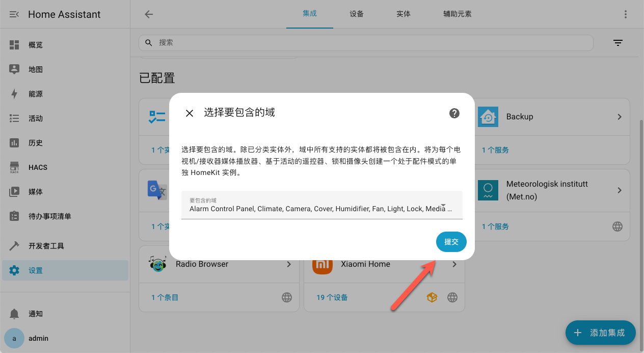Switch to the 设备 (Devices) tab

(357, 14)
